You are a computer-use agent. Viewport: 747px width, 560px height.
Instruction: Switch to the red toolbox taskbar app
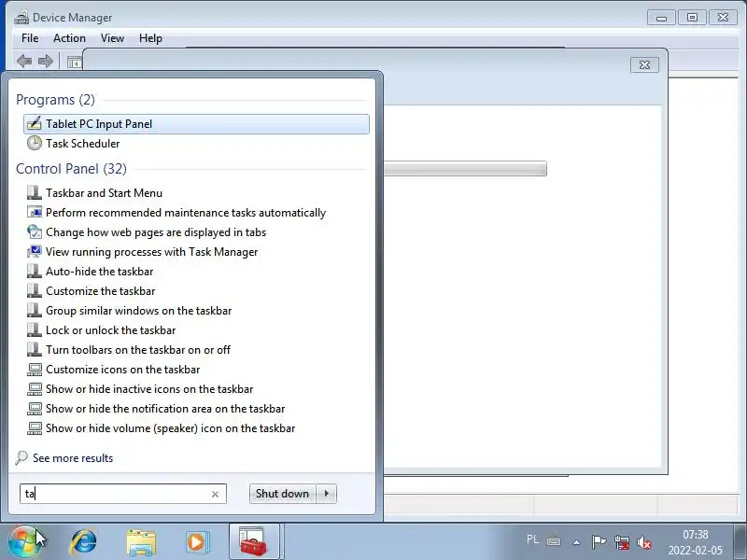(x=254, y=541)
